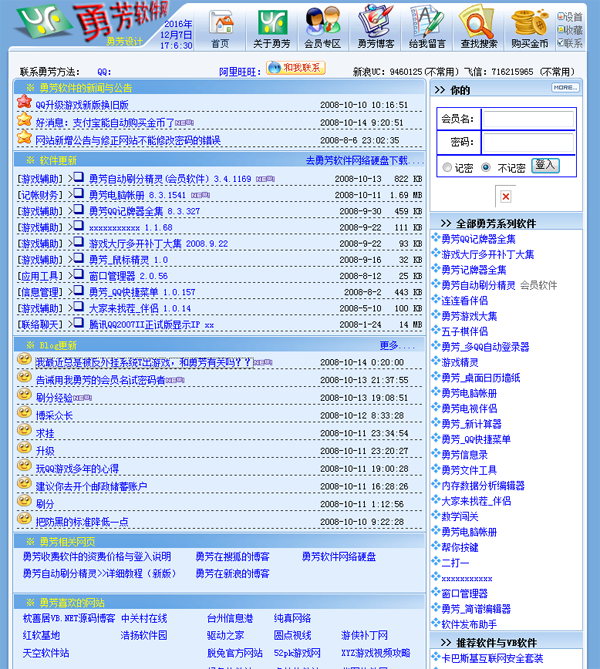
Task: Open the 会员专区 members icon
Action: coord(323,28)
